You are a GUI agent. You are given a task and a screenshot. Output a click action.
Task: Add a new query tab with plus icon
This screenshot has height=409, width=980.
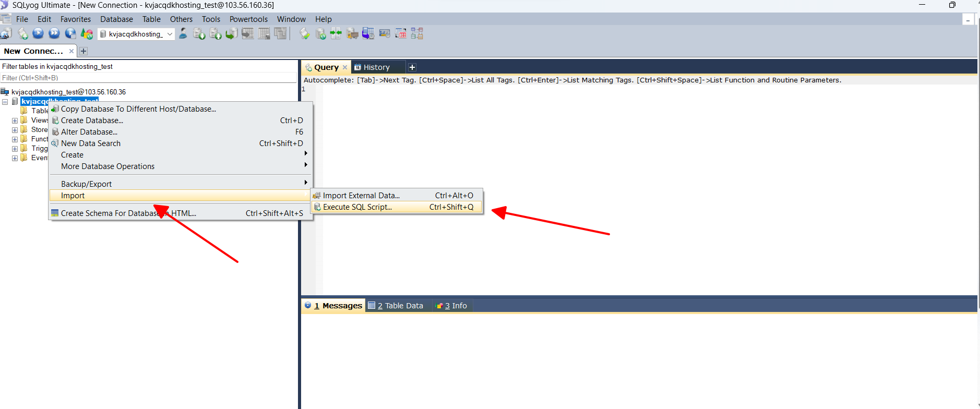coord(412,67)
